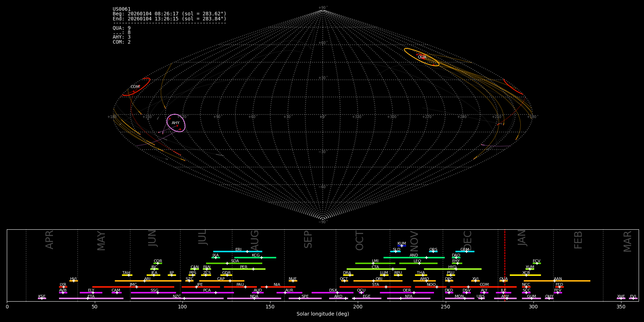Click the AHY label inside the pink ellipse

coord(175,123)
